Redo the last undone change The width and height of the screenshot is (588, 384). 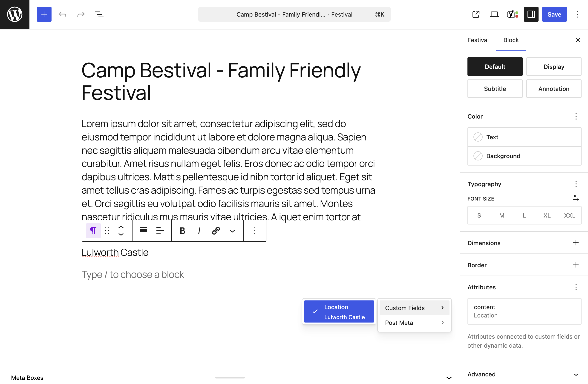(x=81, y=14)
